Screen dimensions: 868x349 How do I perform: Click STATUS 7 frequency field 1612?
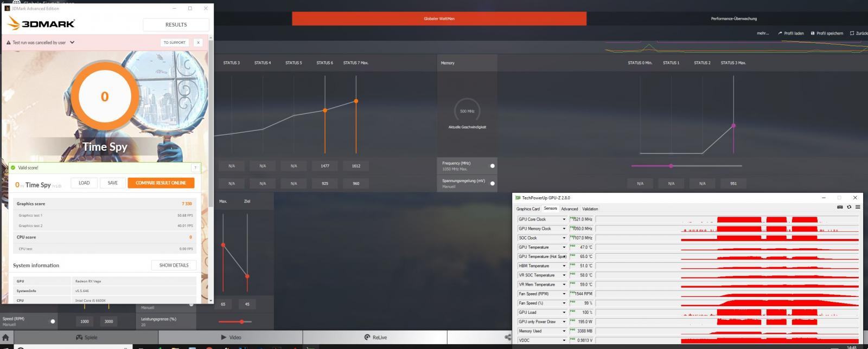pyautogui.click(x=356, y=166)
